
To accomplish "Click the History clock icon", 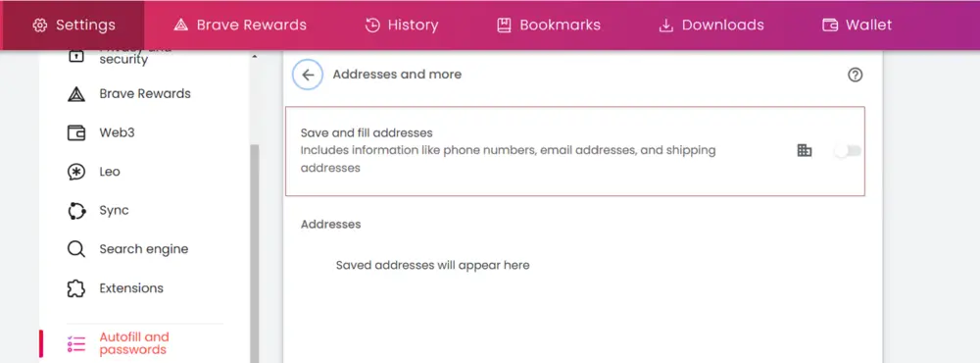I will pos(372,26).
